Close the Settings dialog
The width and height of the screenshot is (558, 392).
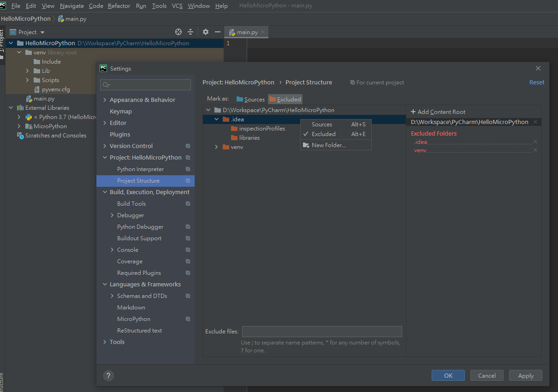pyautogui.click(x=538, y=68)
